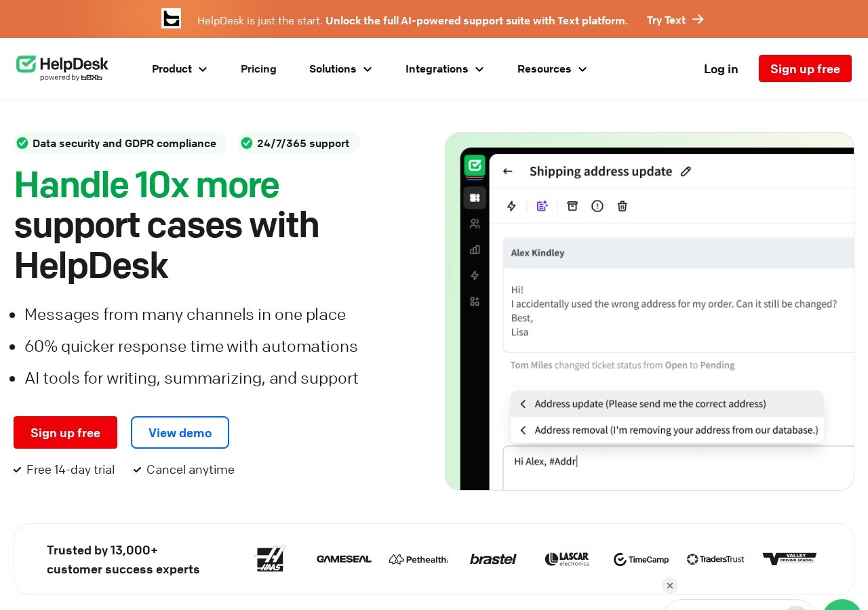This screenshot has height=610, width=868.
Task: Click the Lascar electronics logo
Action: (567, 559)
